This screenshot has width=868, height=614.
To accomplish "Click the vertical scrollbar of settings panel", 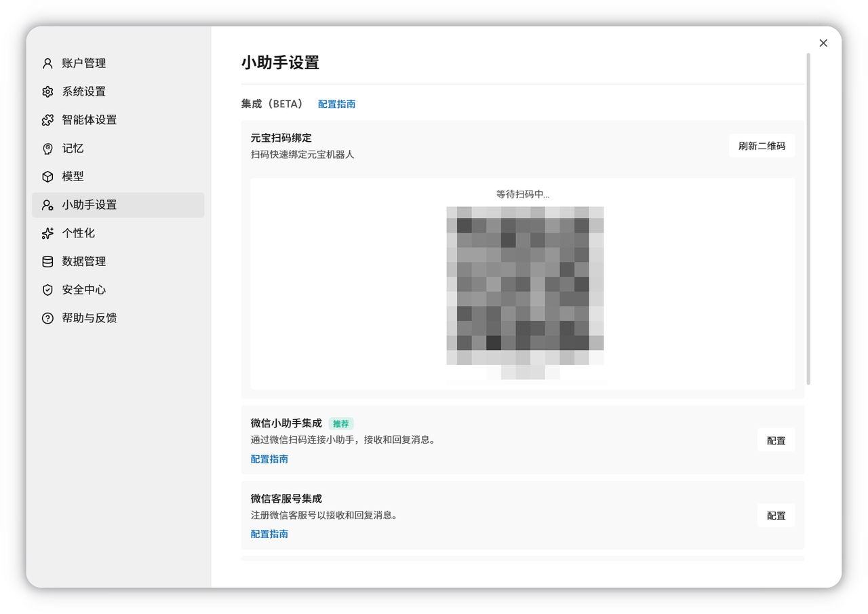I will [x=808, y=218].
